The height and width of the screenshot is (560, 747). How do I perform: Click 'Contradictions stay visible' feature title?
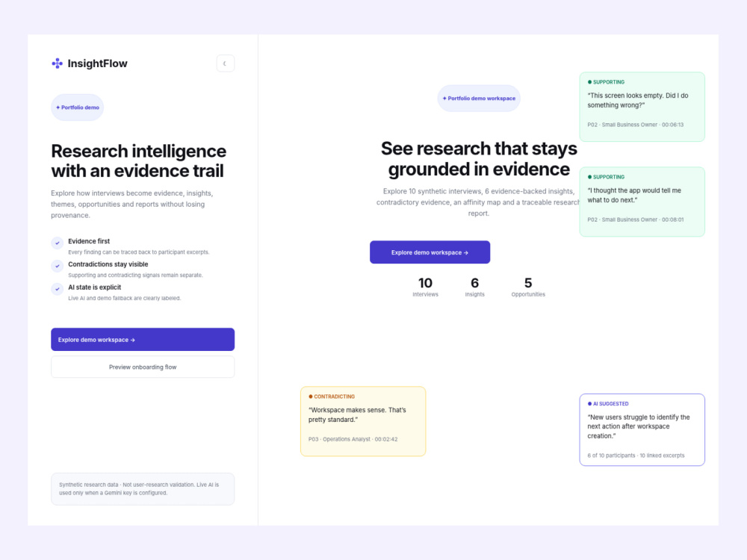pos(108,264)
